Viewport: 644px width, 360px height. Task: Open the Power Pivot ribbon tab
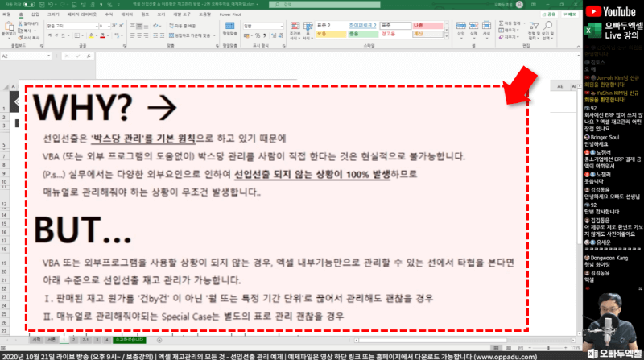230,14
